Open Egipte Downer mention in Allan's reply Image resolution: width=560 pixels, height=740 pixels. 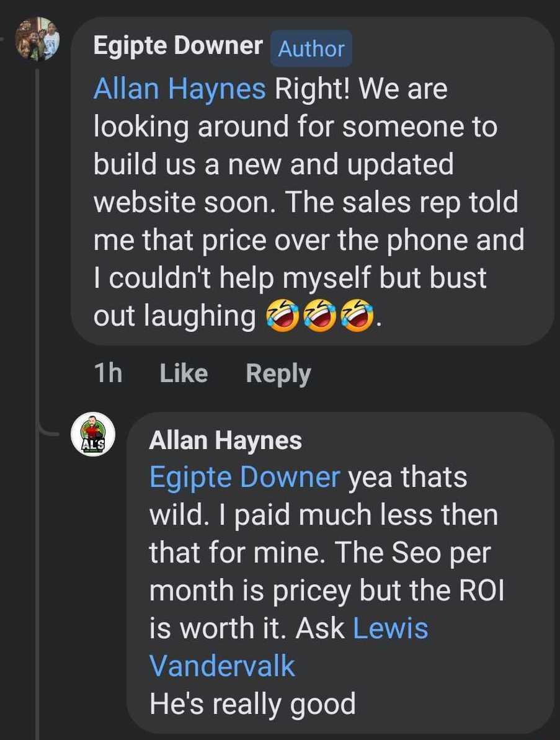(244, 478)
